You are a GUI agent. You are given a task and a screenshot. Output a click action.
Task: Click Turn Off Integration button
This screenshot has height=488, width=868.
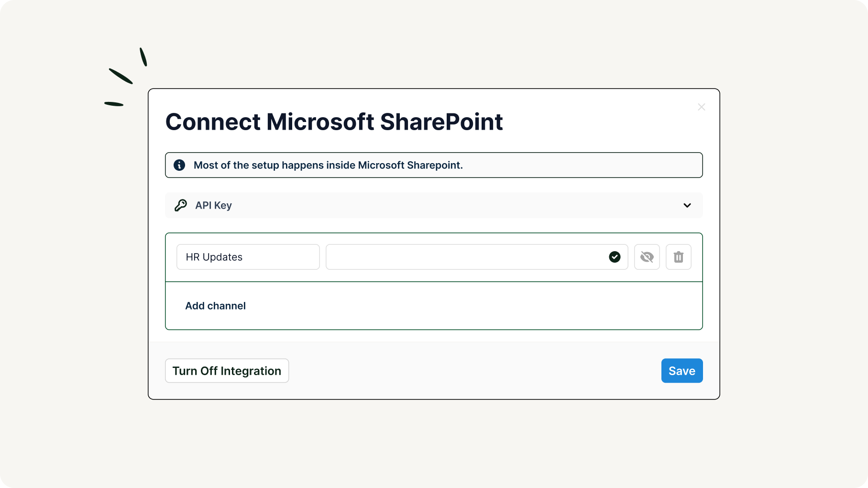[227, 371]
